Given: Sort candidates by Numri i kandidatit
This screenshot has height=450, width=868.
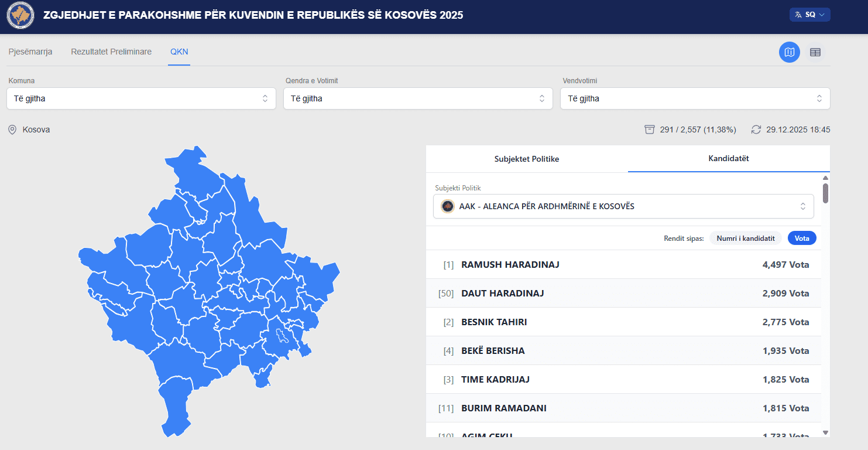Looking at the screenshot, I should (745, 238).
